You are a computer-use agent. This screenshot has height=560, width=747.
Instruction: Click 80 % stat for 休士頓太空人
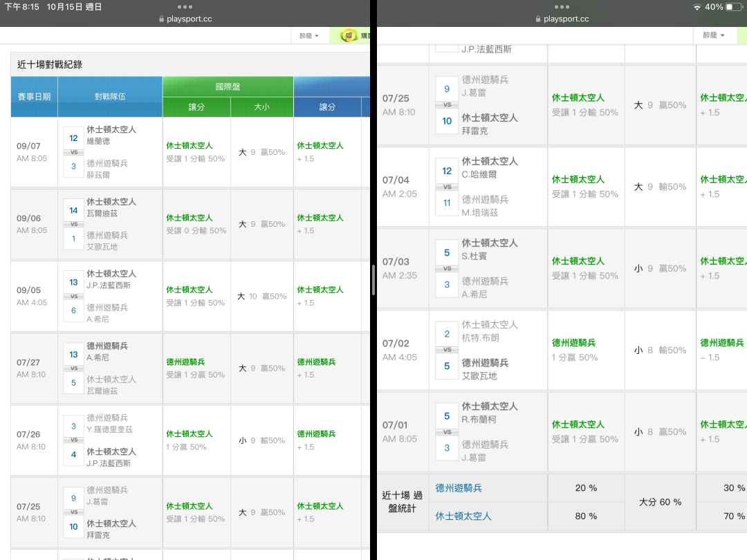coord(586,516)
